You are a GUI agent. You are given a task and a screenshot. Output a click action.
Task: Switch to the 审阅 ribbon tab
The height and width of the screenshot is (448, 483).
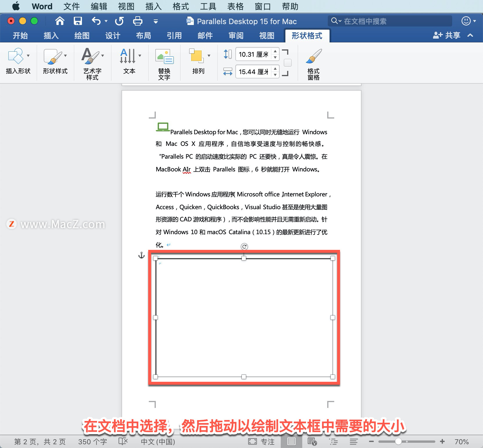click(x=236, y=35)
